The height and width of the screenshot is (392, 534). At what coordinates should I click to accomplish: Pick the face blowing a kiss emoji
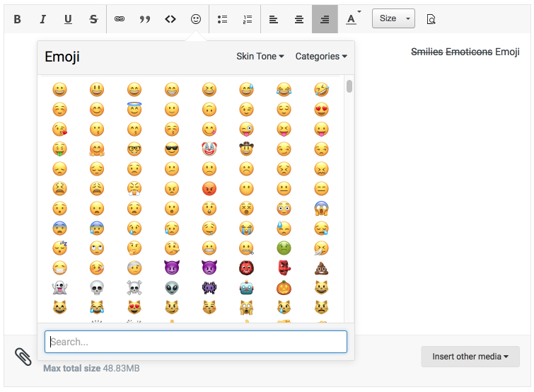point(59,129)
